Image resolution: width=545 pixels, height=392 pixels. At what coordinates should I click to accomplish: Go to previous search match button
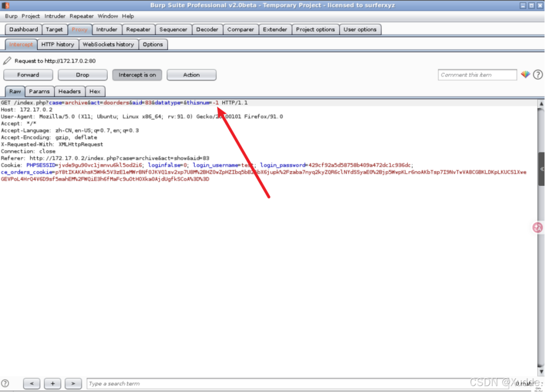click(x=31, y=384)
